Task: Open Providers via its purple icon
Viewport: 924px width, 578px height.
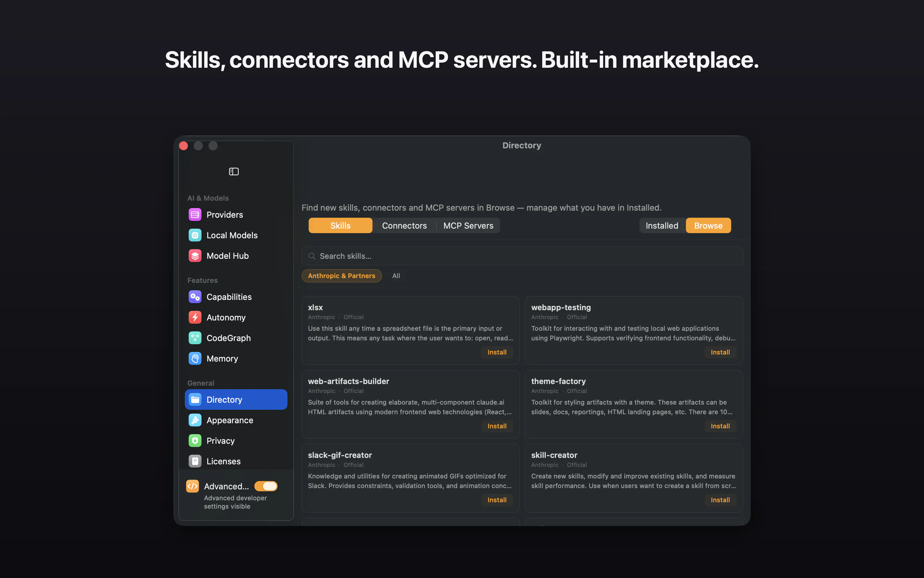Action: [195, 215]
